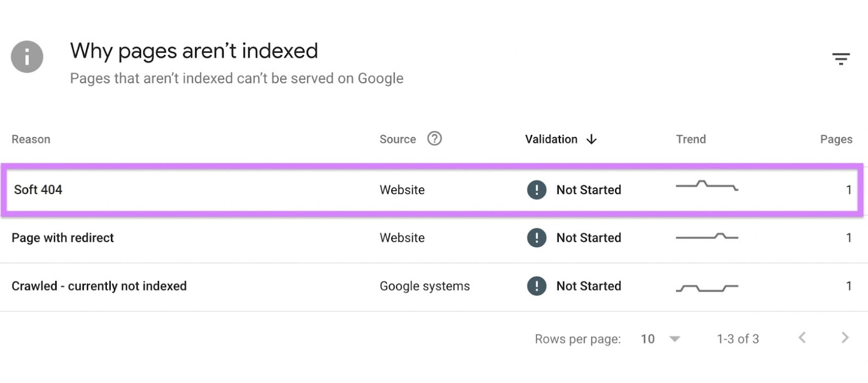Click the trend sparkline for Page with redirect
This screenshot has height=383, width=868.
pos(706,237)
